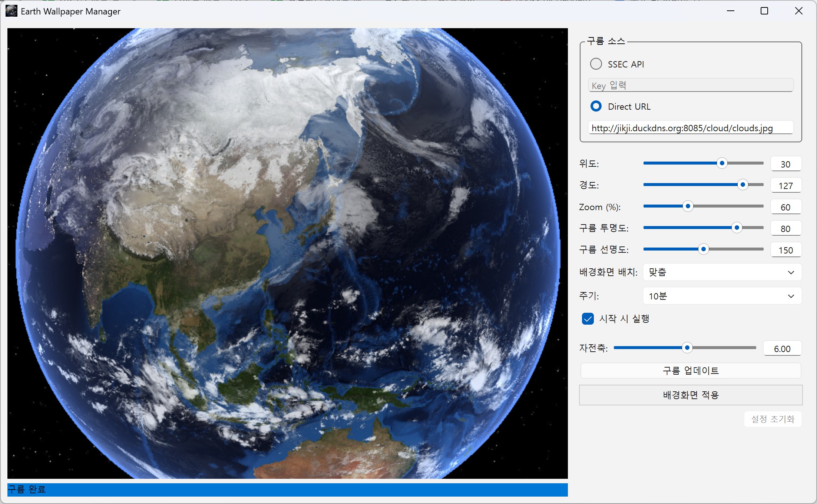Select the SSEC API radio button
Viewport: 817px width, 504px height.
[596, 64]
